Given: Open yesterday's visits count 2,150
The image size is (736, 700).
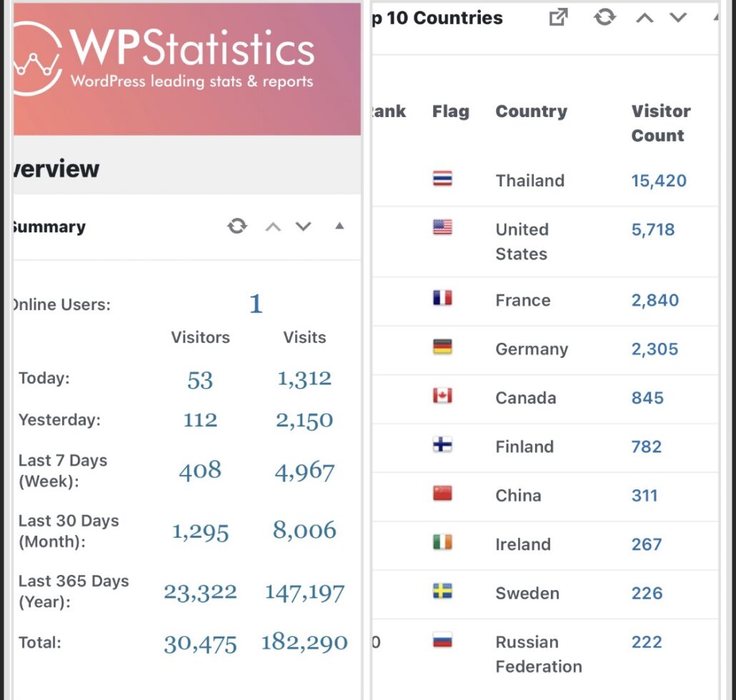Looking at the screenshot, I should tap(304, 421).
